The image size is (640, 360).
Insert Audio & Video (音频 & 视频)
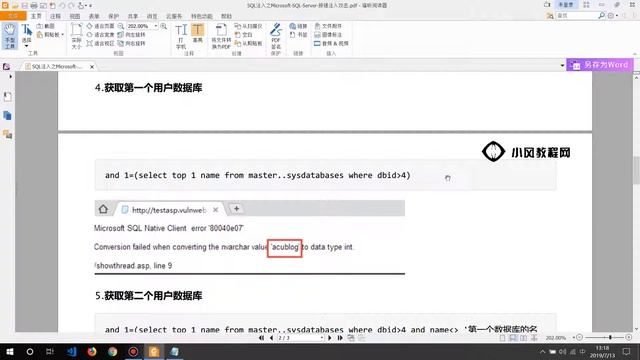click(331, 43)
